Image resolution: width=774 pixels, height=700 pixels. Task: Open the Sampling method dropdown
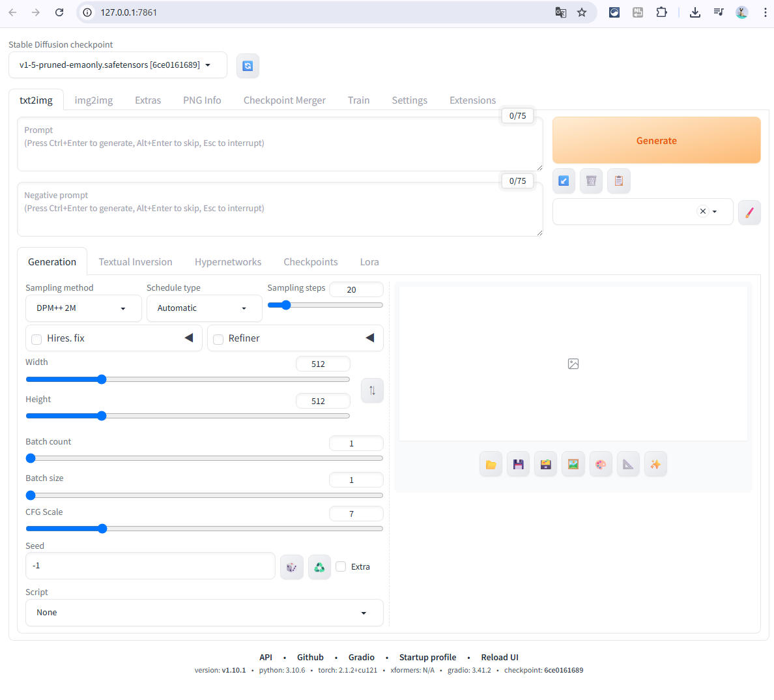pos(83,308)
